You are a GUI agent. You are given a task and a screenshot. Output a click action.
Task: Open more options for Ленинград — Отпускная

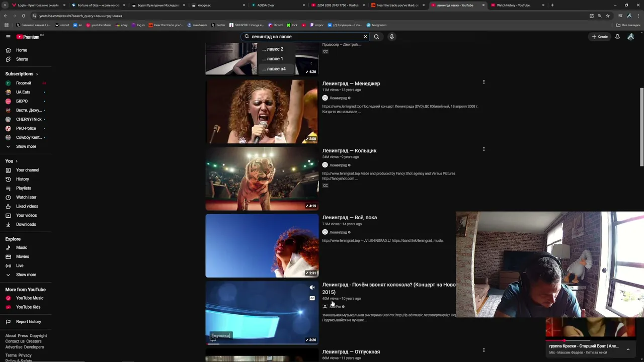[x=484, y=350]
